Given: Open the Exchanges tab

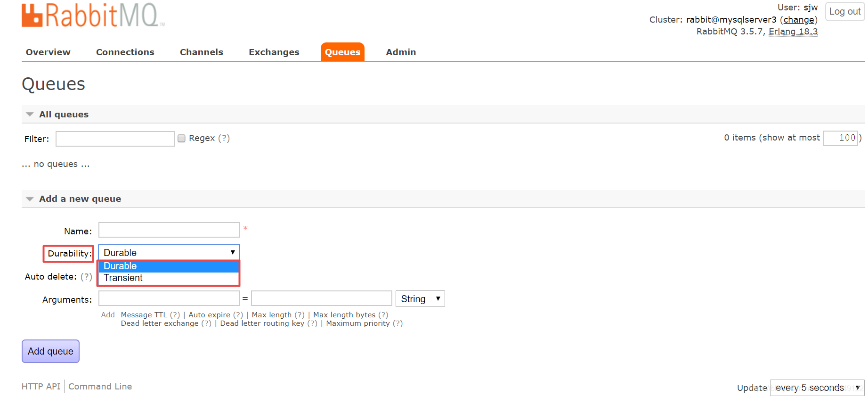Looking at the screenshot, I should coord(274,52).
